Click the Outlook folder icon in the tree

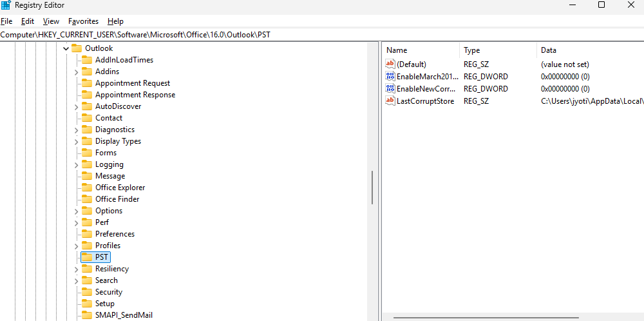(77, 48)
